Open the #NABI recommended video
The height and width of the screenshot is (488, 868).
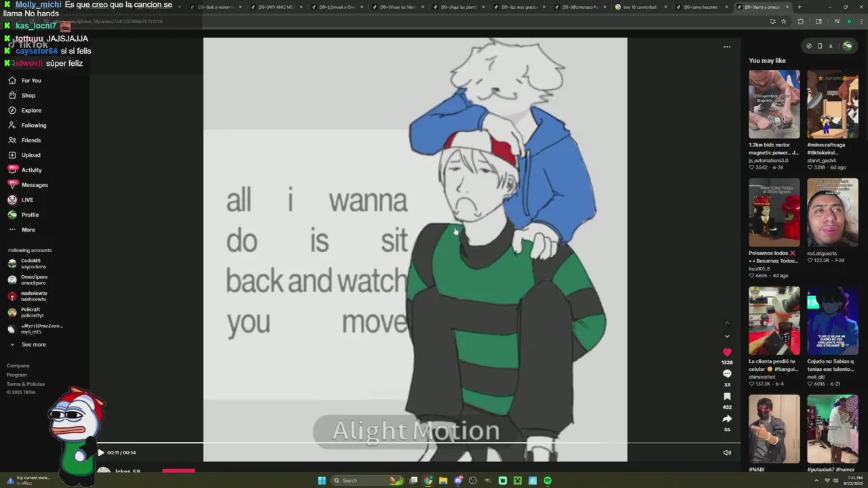[x=774, y=429]
